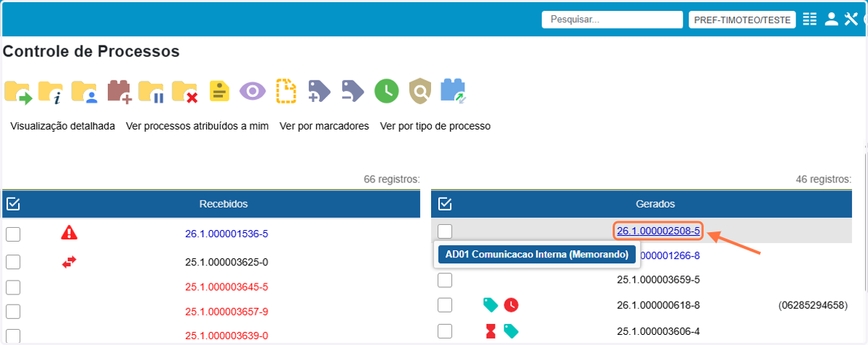Viewport: 868px width, 345px height.
Task: Click the Sobrestar Processo pause folder icon
Action: click(151, 92)
